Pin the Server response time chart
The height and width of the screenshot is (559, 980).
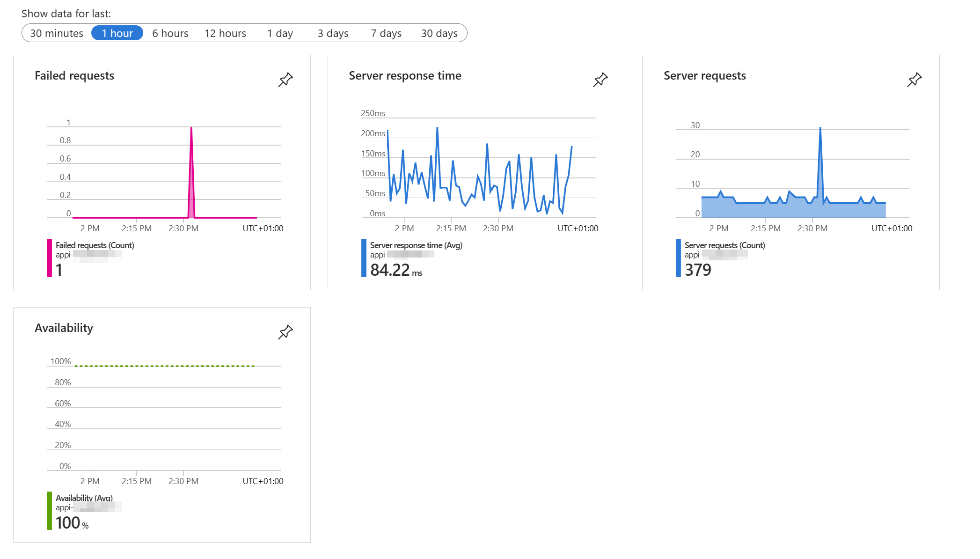tap(600, 80)
